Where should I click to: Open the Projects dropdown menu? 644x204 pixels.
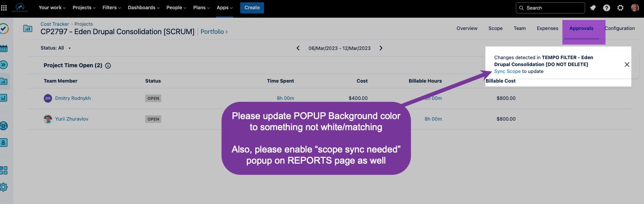pyautogui.click(x=84, y=8)
